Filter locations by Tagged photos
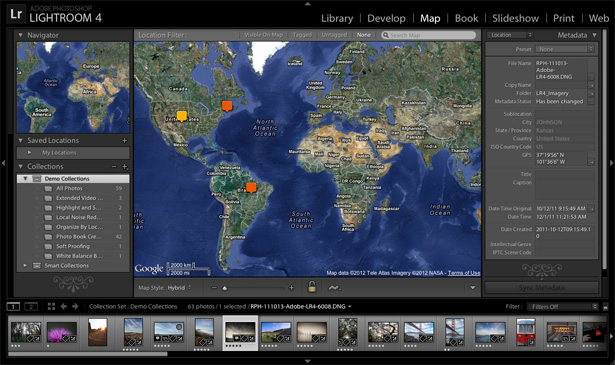This screenshot has width=615, height=365. pos(302,35)
